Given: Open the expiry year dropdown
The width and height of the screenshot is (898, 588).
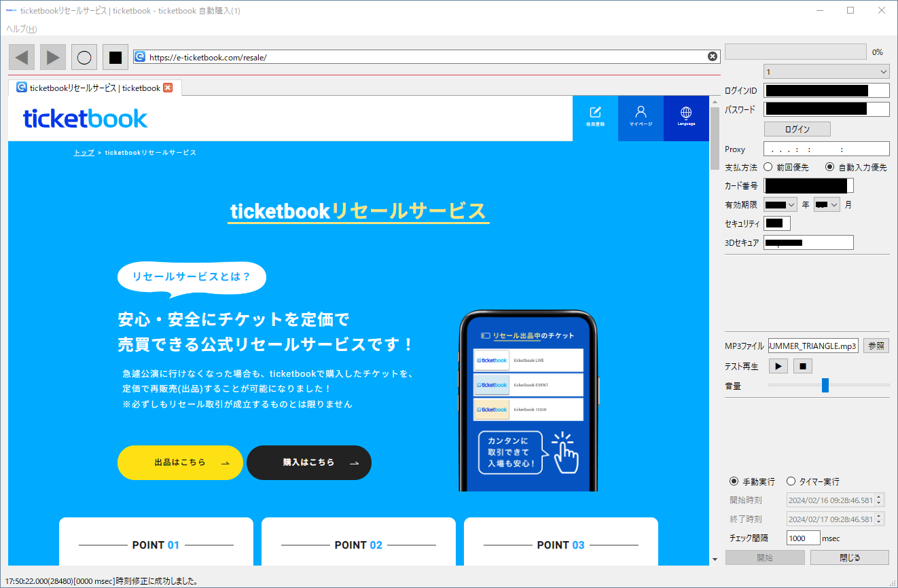Looking at the screenshot, I should pos(780,204).
